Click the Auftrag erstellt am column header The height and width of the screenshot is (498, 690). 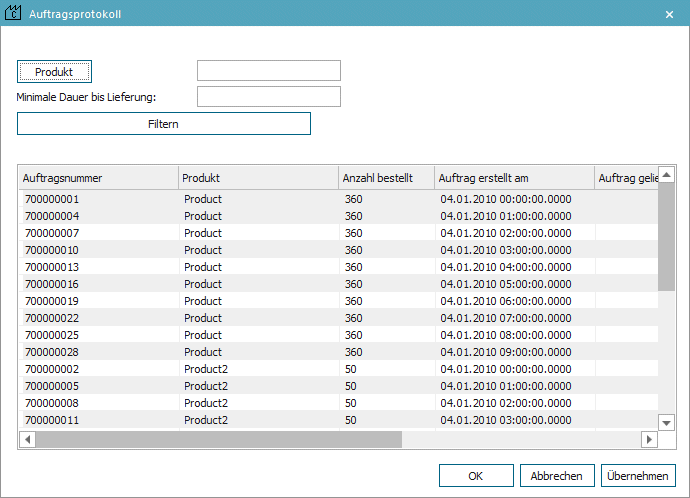click(514, 178)
